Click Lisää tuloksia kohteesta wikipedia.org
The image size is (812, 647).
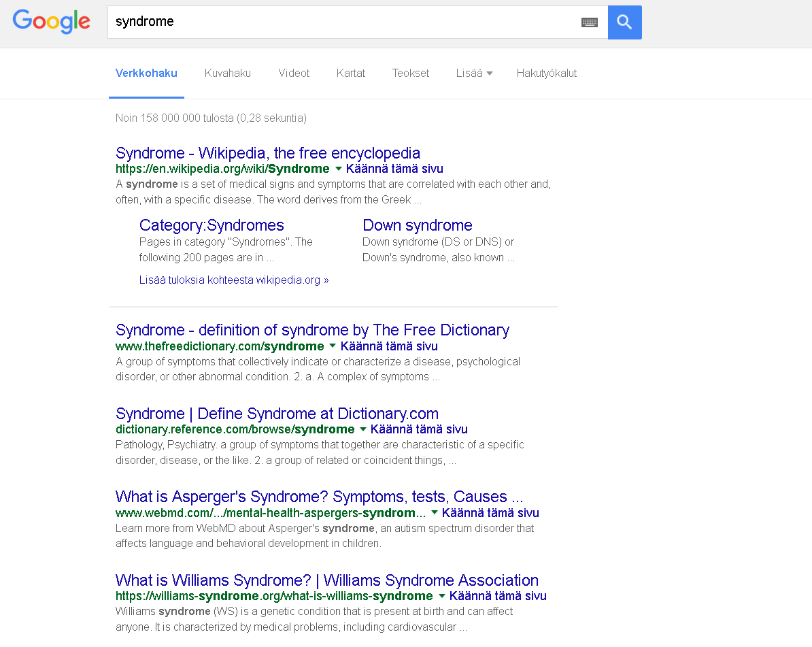click(234, 280)
